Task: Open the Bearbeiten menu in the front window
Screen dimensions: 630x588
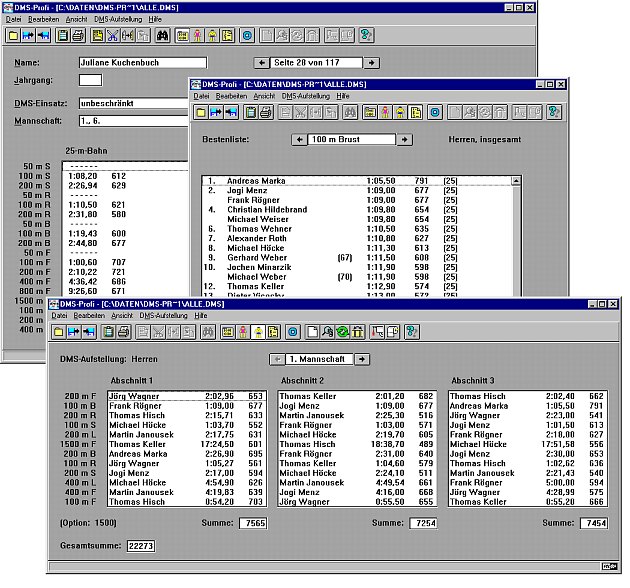Action: pyautogui.click(x=89, y=316)
